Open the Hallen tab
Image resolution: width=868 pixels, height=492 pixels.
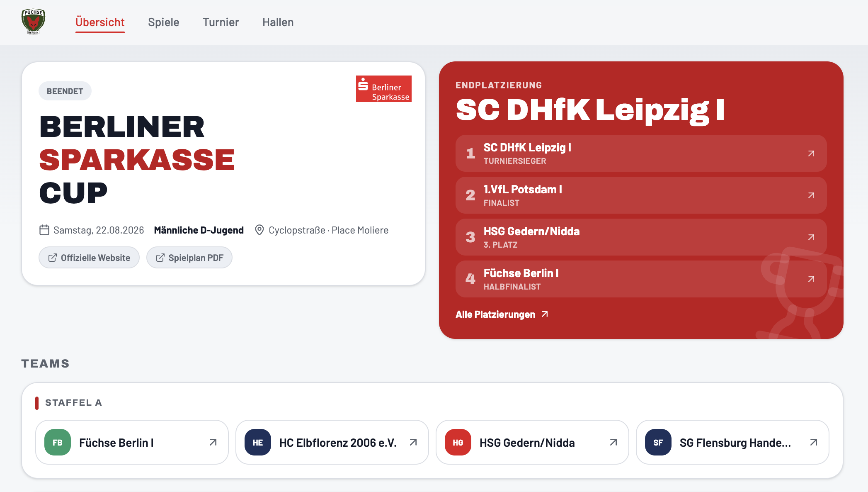point(278,22)
